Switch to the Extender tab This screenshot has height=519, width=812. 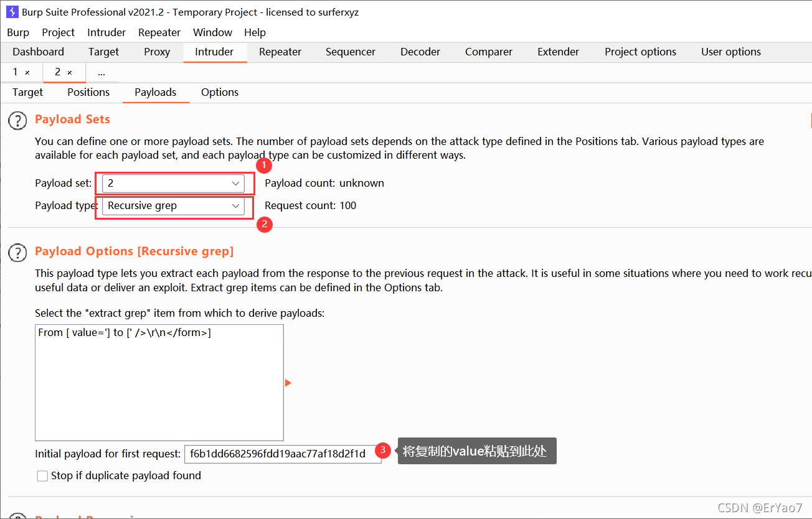tap(559, 52)
